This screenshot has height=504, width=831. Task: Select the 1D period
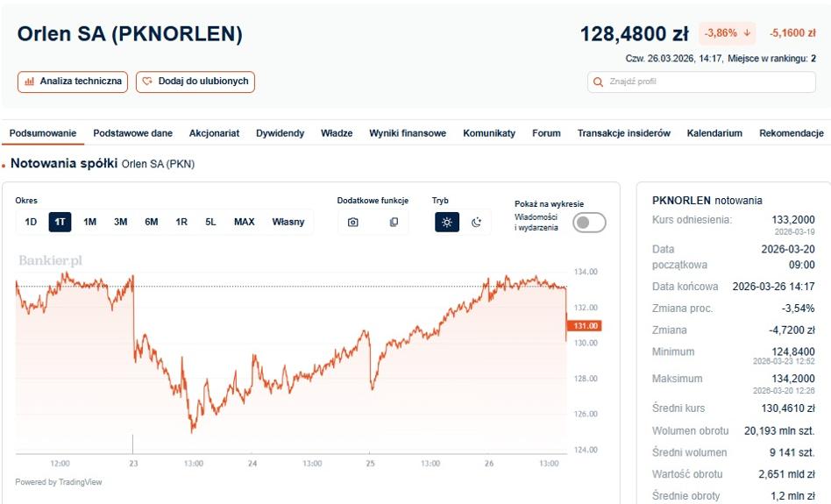tap(31, 222)
